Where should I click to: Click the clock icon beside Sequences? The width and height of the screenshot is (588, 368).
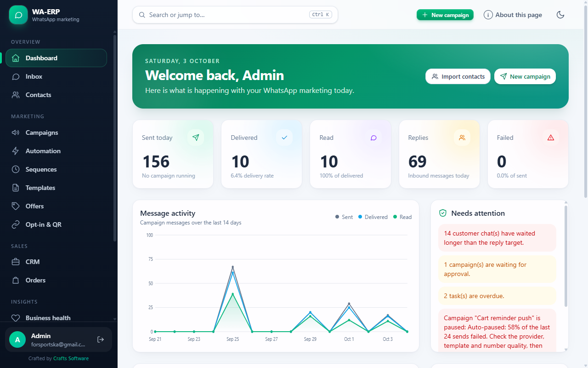tap(16, 169)
